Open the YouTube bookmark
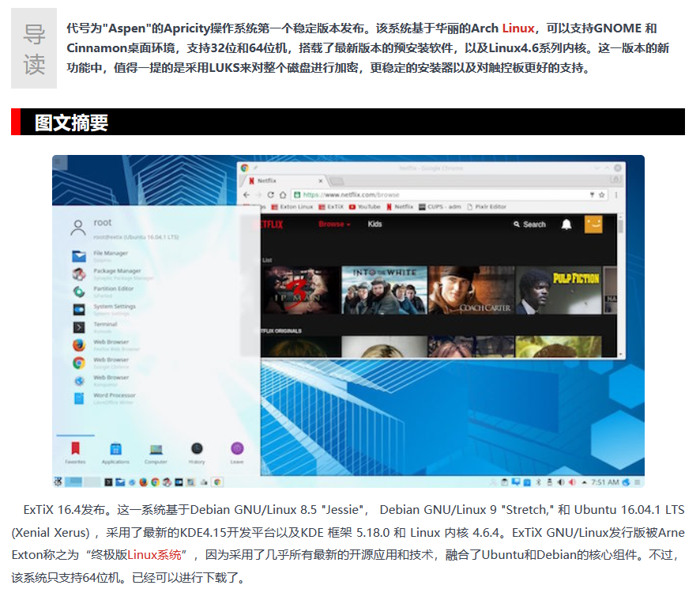 point(365,207)
